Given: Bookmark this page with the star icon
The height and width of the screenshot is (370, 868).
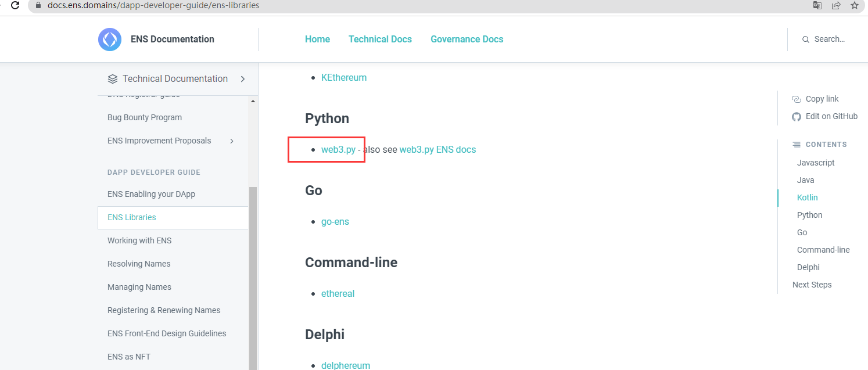Looking at the screenshot, I should click(x=855, y=5).
